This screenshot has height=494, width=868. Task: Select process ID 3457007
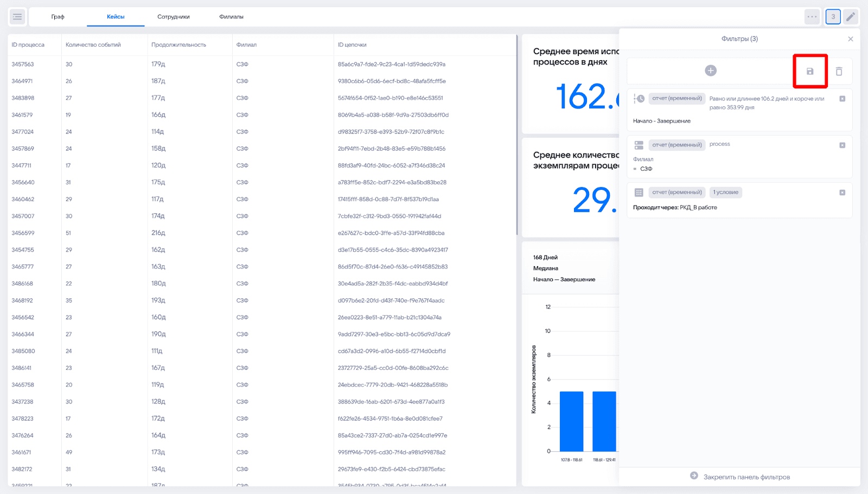23,216
